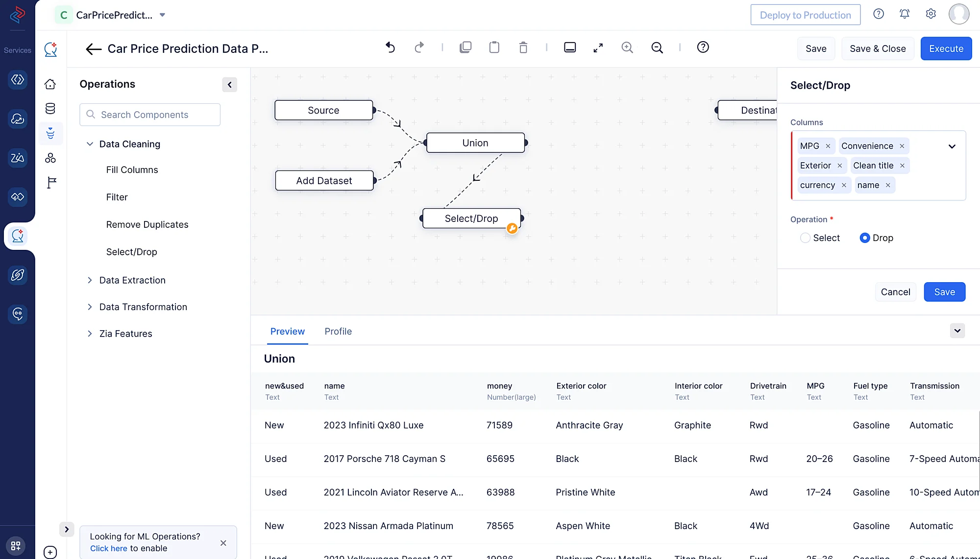Image resolution: width=980 pixels, height=559 pixels.
Task: Remove the MPG column chip
Action: click(828, 146)
